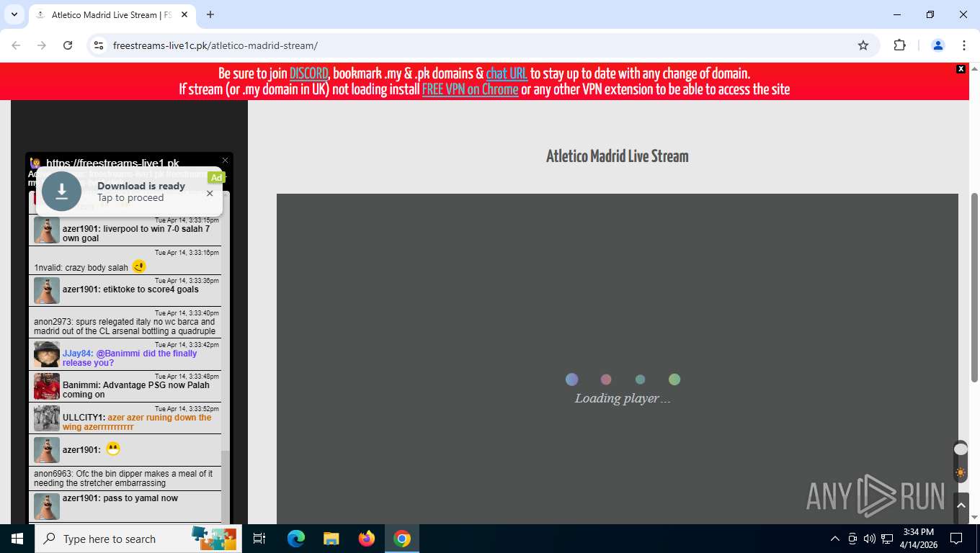Click ULLCITY1's azer running message
Image resolution: width=980 pixels, height=553 pixels.
click(137, 422)
